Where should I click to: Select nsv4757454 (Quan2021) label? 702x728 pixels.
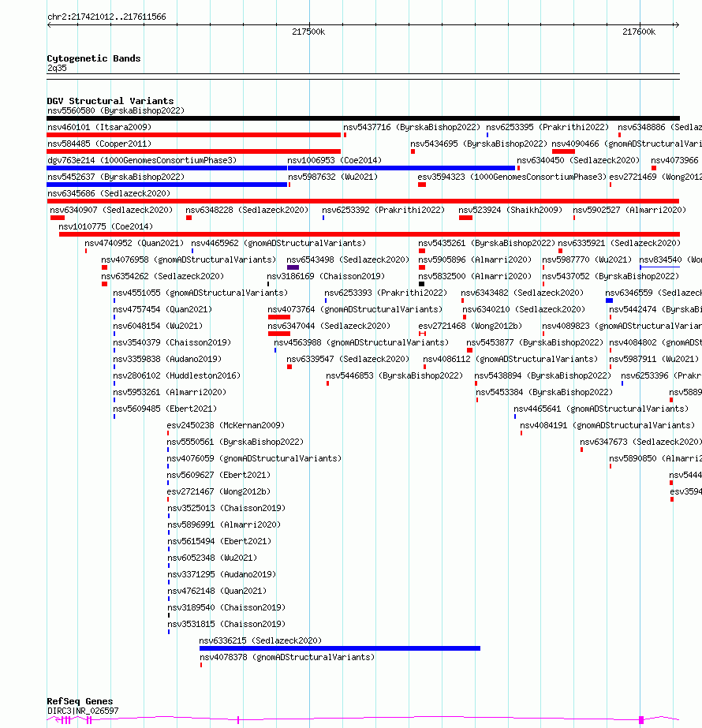pyautogui.click(x=162, y=309)
